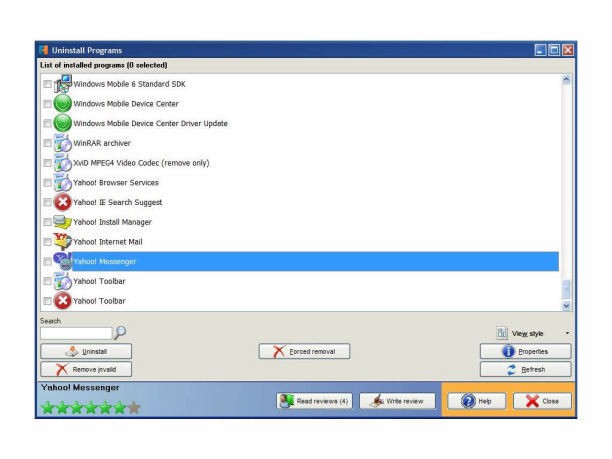Screen dimensions: 612x459
Task: Click the Yahoo! Install Manager icon
Action: (62, 222)
